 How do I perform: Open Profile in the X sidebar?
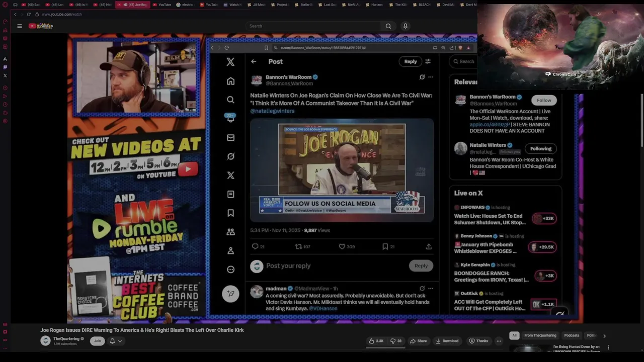[230, 250]
